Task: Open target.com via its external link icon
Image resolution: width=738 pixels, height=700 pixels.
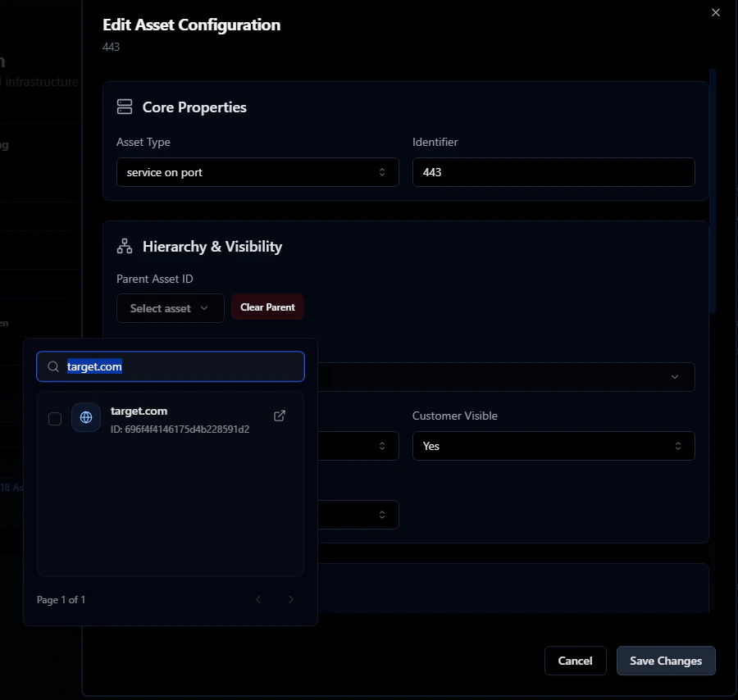Action: (x=279, y=416)
